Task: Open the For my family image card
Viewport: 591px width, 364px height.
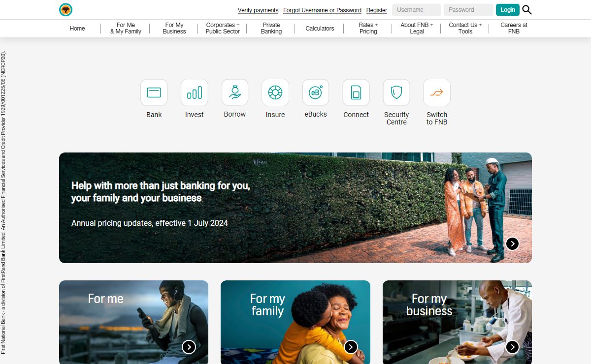Action: (x=295, y=322)
